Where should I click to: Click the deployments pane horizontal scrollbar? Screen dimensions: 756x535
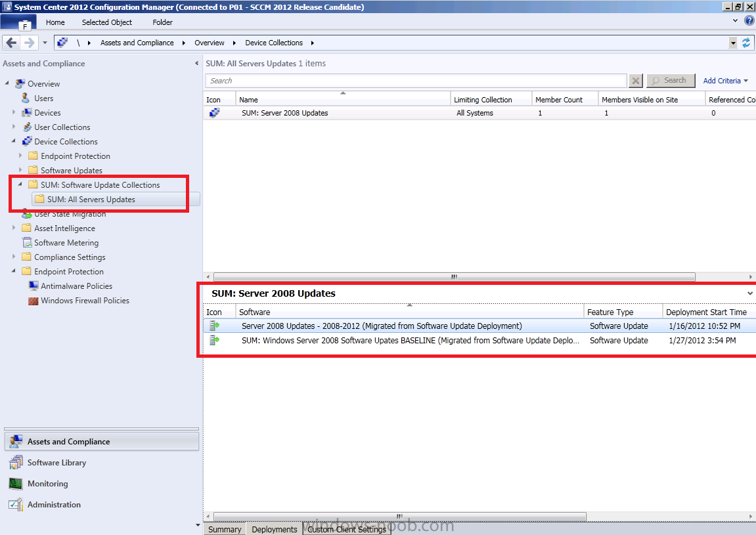[x=400, y=516]
